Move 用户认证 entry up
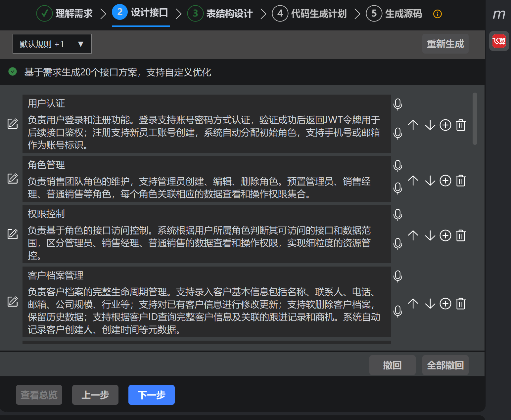The height and width of the screenshot is (420, 511). (x=413, y=125)
